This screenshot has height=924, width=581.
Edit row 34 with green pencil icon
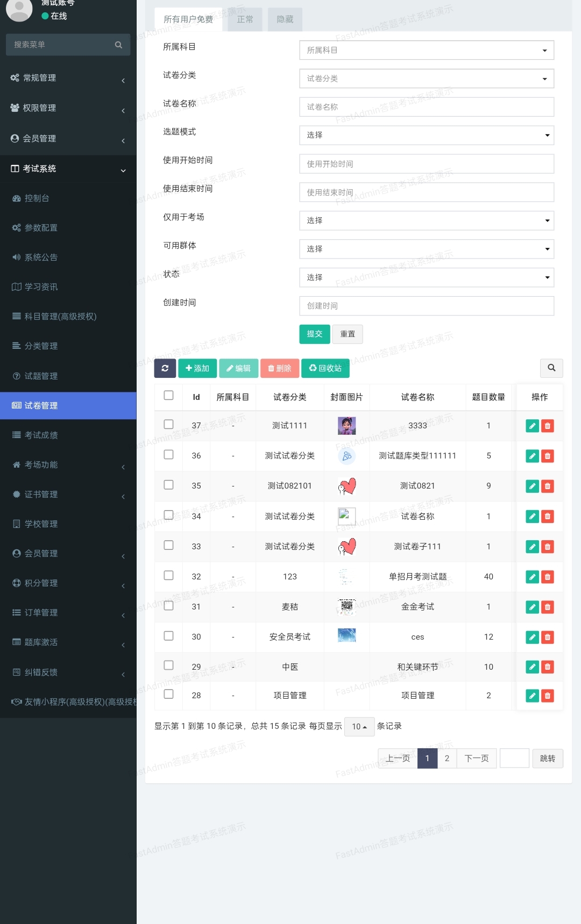532,516
